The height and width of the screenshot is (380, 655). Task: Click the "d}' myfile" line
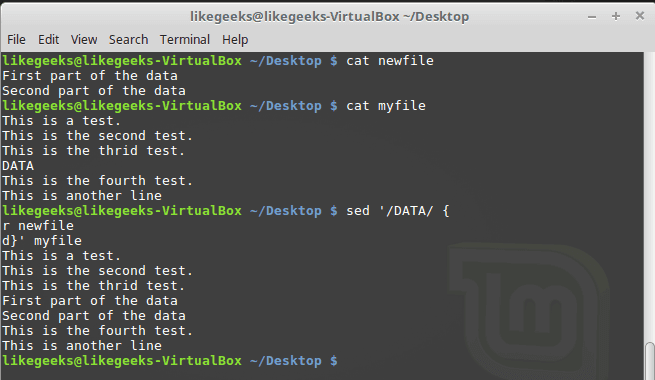pos(42,241)
